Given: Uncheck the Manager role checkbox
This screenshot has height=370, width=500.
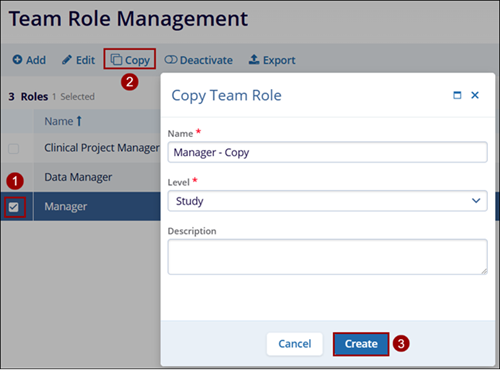Looking at the screenshot, I should [x=14, y=207].
